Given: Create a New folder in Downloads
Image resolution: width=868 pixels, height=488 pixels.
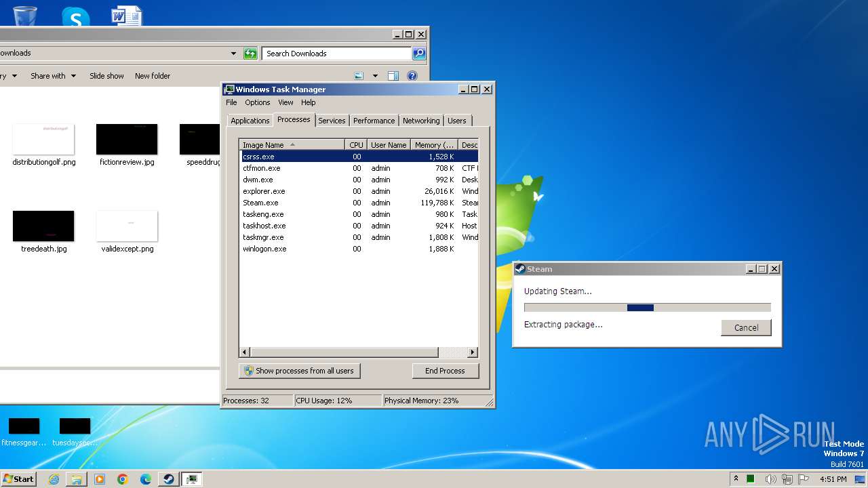Looking at the screenshot, I should (153, 76).
